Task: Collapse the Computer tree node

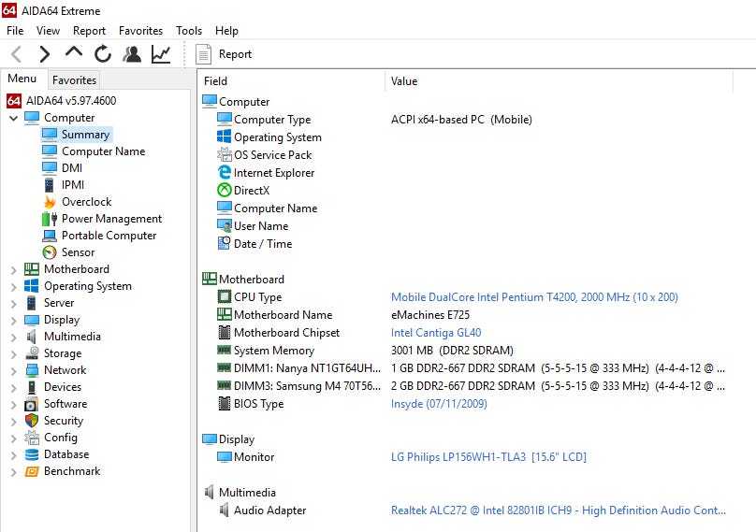Action: point(13,118)
